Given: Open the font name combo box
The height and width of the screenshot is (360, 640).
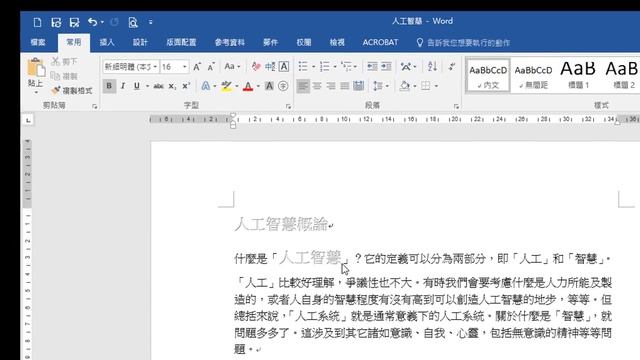Looking at the screenshot, I should [131, 67].
